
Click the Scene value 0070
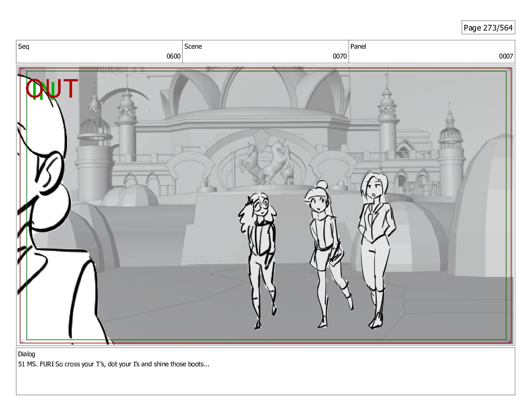340,56
